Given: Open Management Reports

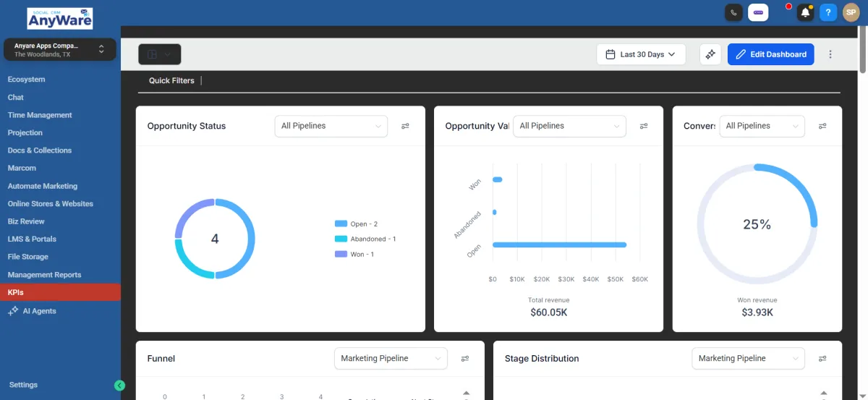Looking at the screenshot, I should 45,275.
